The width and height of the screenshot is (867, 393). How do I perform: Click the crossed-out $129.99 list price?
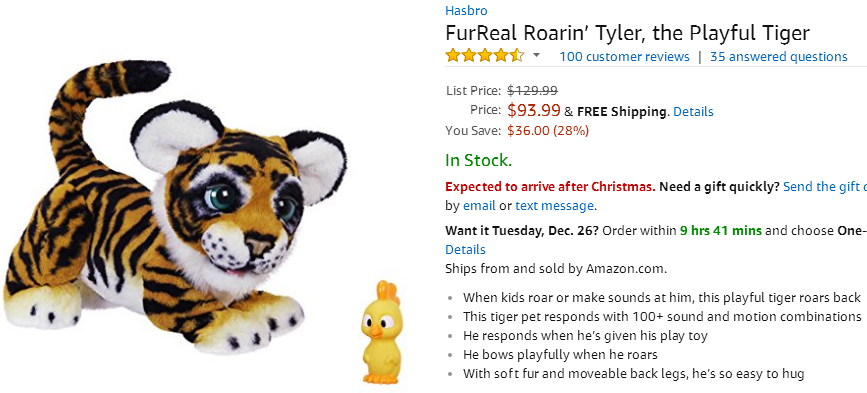[532, 90]
